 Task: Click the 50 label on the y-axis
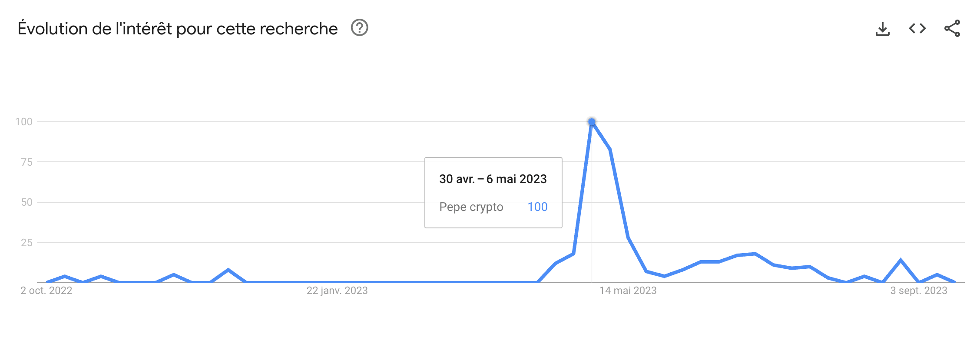coord(26,202)
